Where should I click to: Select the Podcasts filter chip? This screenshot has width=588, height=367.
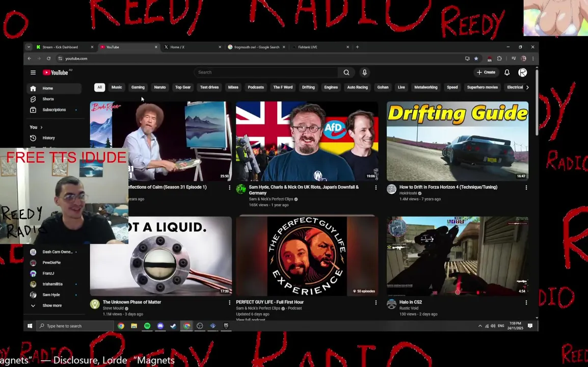click(256, 87)
